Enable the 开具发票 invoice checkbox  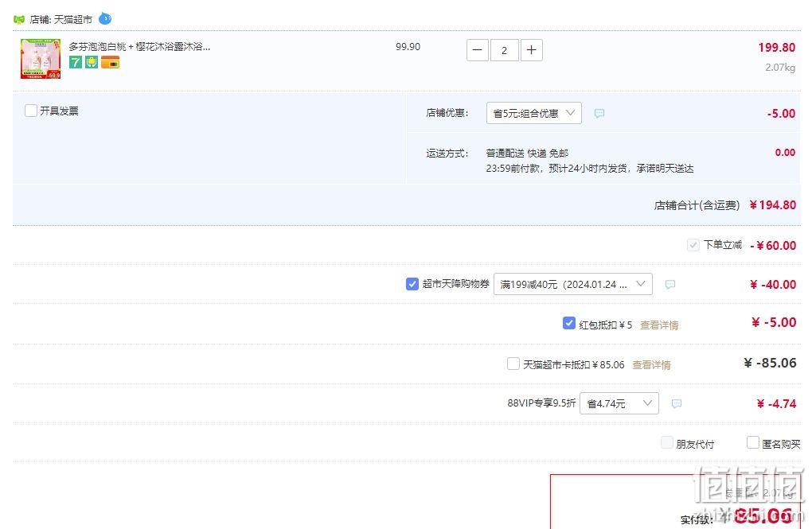31,111
